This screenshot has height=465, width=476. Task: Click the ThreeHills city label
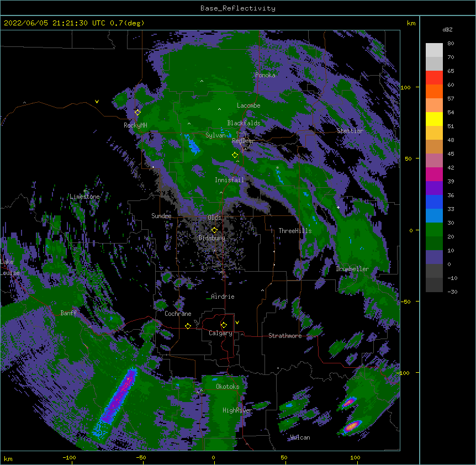pos(295,231)
